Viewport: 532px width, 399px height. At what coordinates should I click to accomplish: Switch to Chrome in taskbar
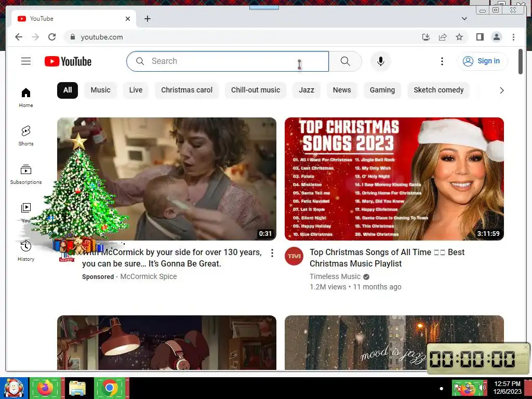[110, 388]
